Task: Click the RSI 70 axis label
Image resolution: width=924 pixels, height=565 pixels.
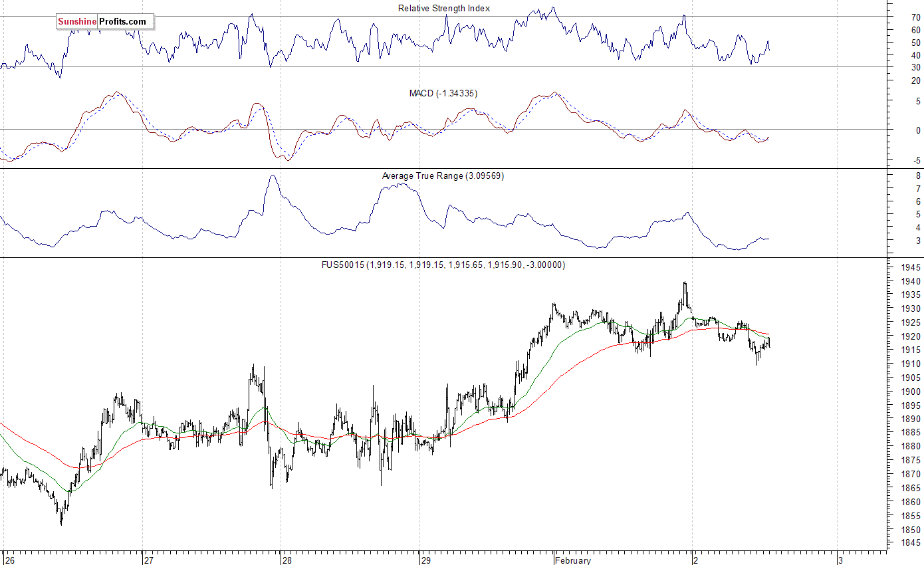Action: pos(916,18)
